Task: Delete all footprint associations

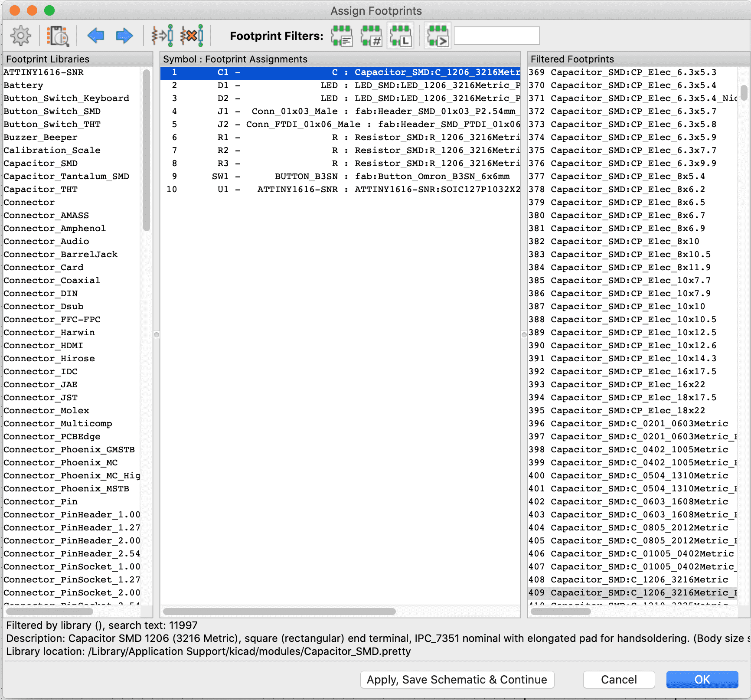Action: 192,36
